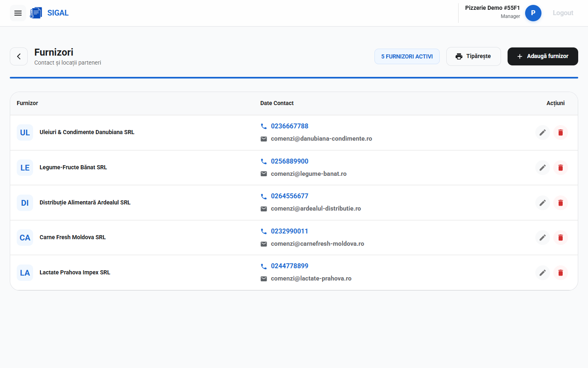Edit Uleiuri & Condimente Danubiana SRL
Viewport: 588px width, 368px height.
click(x=543, y=132)
